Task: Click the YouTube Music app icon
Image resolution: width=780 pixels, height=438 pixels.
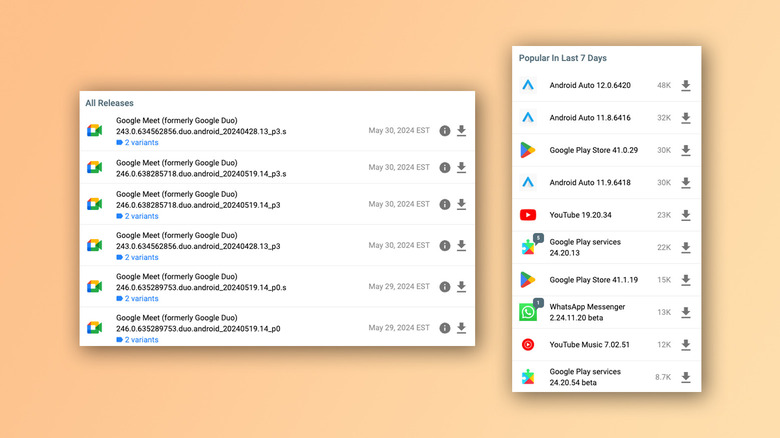Action: tap(528, 345)
